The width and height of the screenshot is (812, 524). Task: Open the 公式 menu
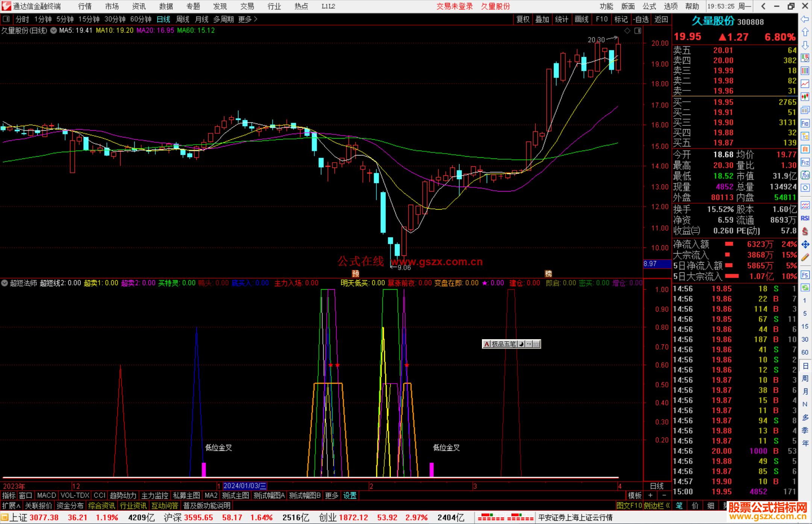tap(649, 6)
